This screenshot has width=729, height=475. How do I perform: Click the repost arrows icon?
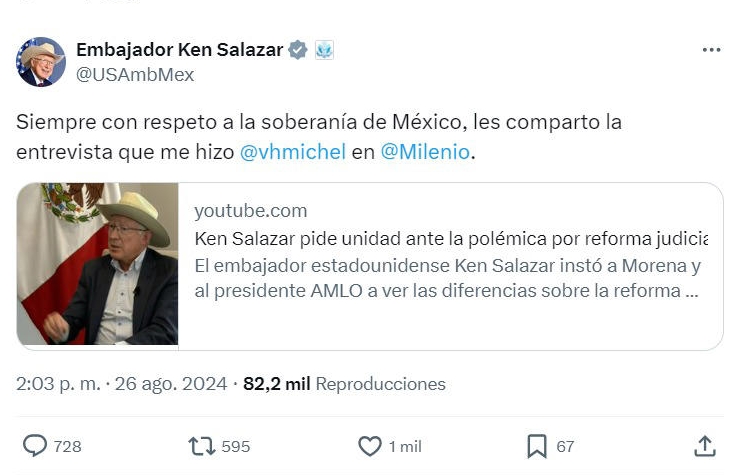click(202, 446)
